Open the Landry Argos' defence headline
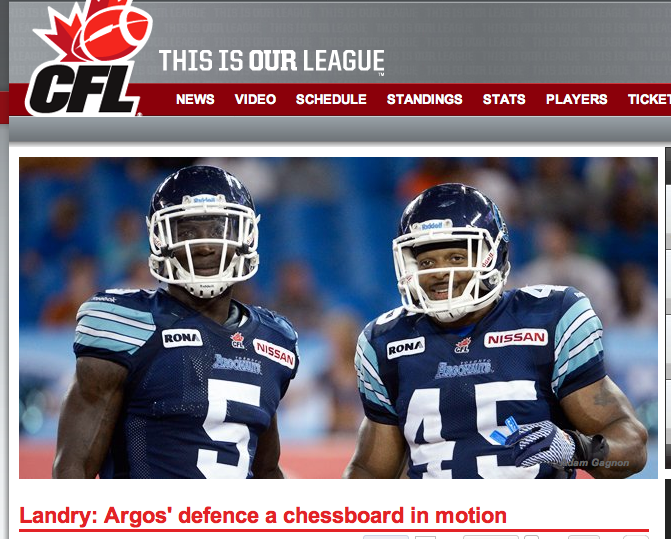671x539 pixels. tap(263, 515)
